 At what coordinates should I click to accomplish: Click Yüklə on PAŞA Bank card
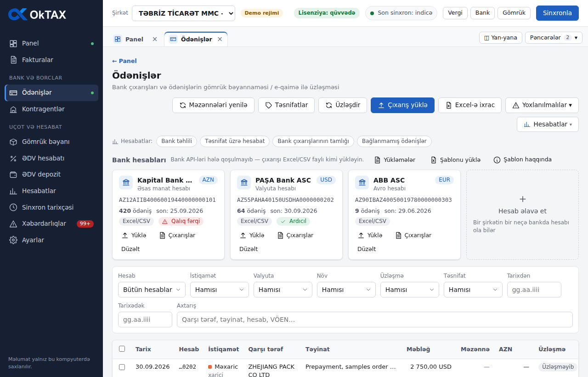point(252,235)
